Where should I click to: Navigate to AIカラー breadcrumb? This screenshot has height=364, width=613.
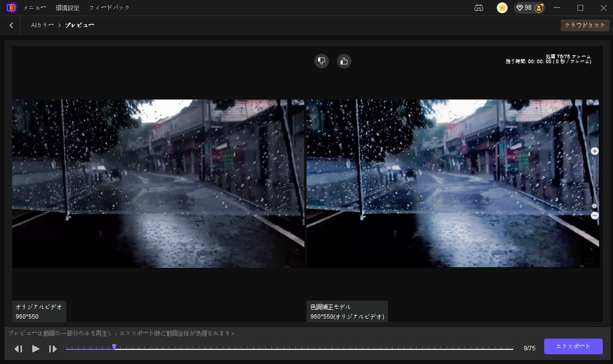(41, 25)
